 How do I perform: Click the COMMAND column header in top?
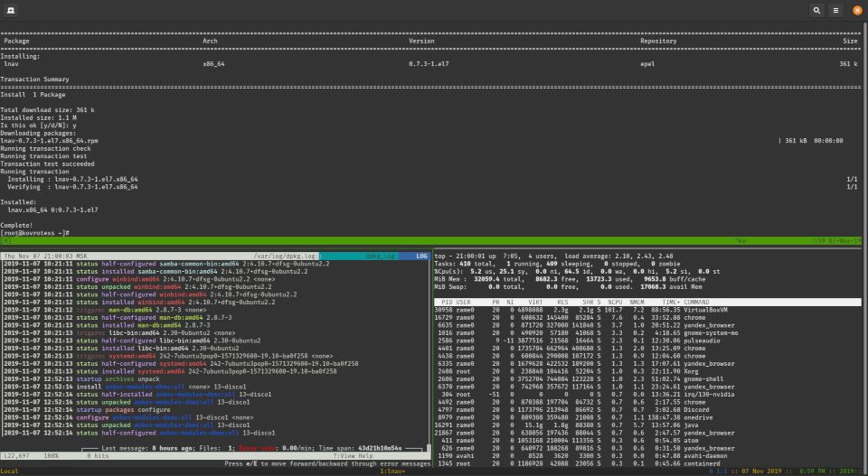coord(696,303)
